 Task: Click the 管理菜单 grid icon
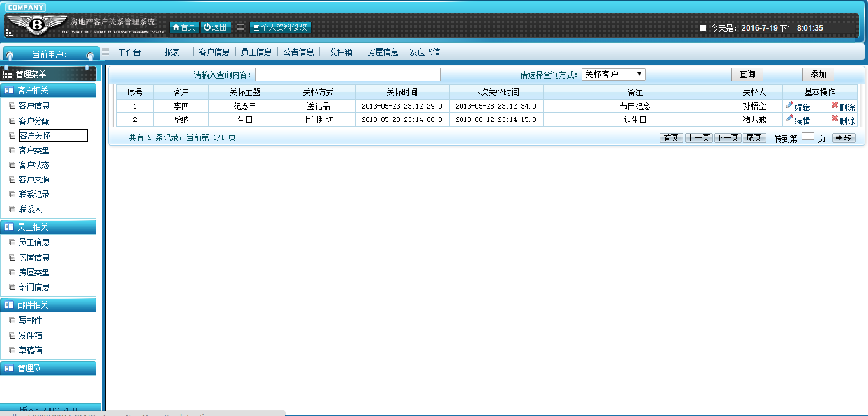[8, 75]
